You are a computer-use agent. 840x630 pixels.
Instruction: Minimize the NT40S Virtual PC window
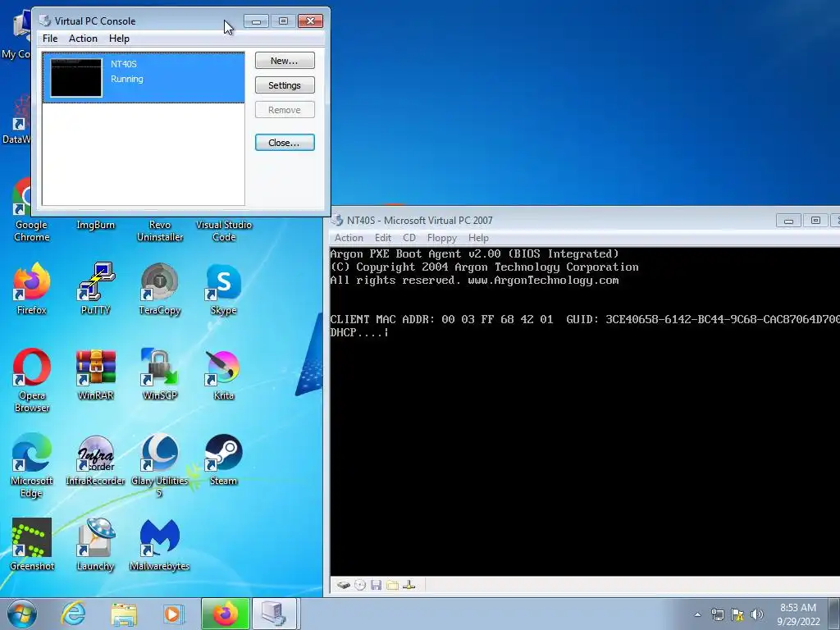(788, 220)
